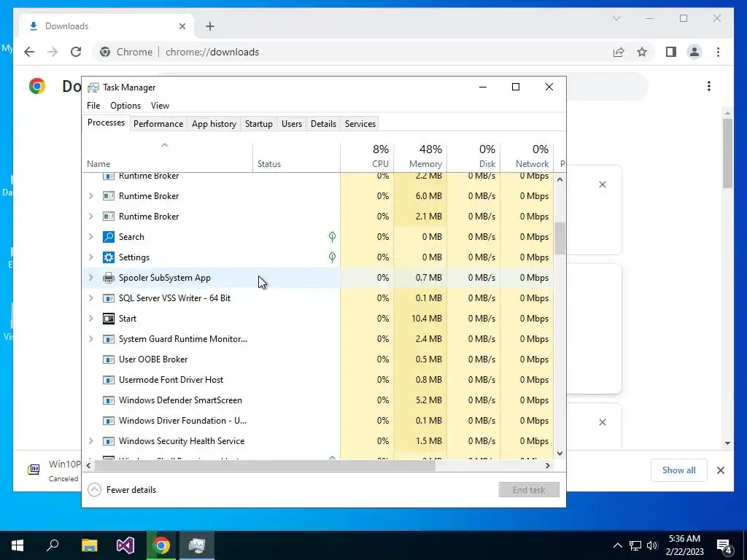Click the Windows Driver Foundation icon
Image resolution: width=747 pixels, height=560 pixels.
109,421
